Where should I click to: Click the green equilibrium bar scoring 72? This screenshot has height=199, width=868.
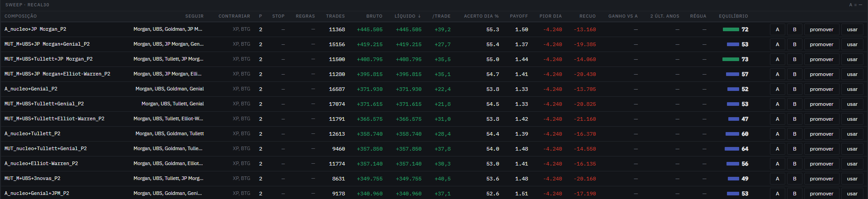(x=731, y=29)
